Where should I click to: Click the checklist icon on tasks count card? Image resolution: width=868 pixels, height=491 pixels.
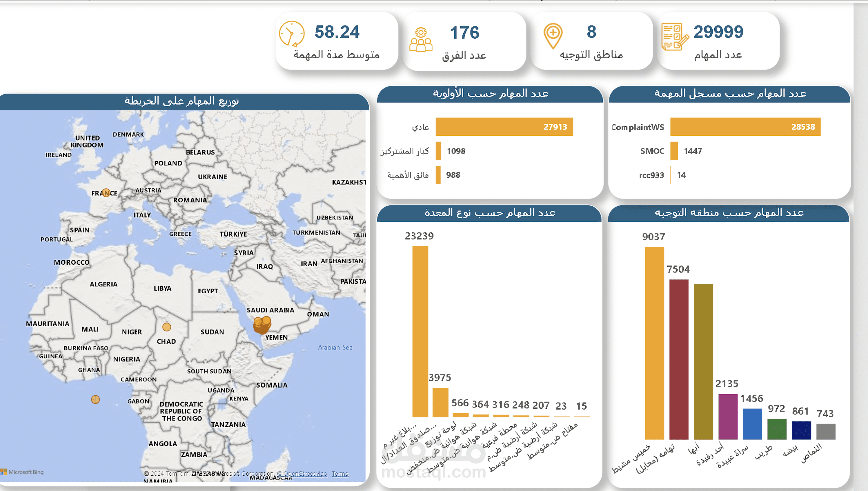[x=674, y=37]
